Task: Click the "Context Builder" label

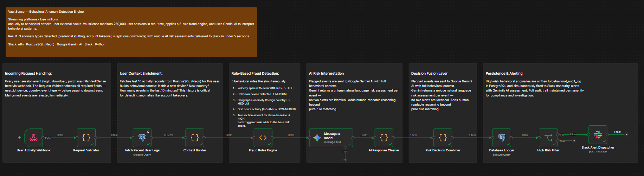Action: (x=195, y=150)
